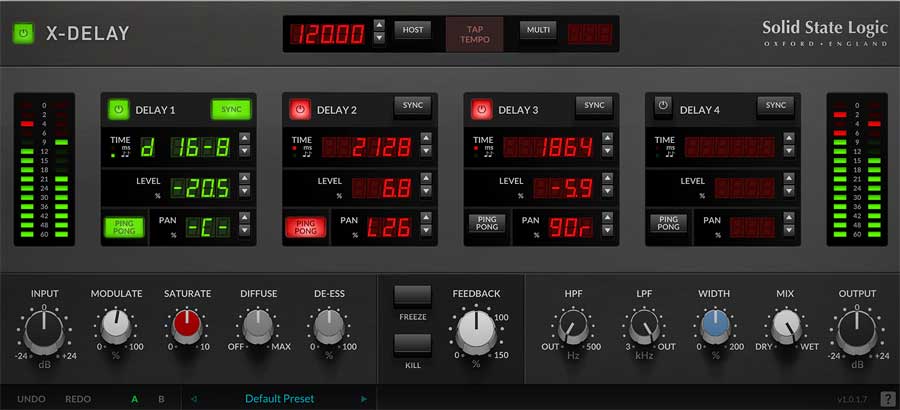900x410 pixels.
Task: Decrease the tempo with the down arrow
Action: pyautogui.click(x=379, y=38)
